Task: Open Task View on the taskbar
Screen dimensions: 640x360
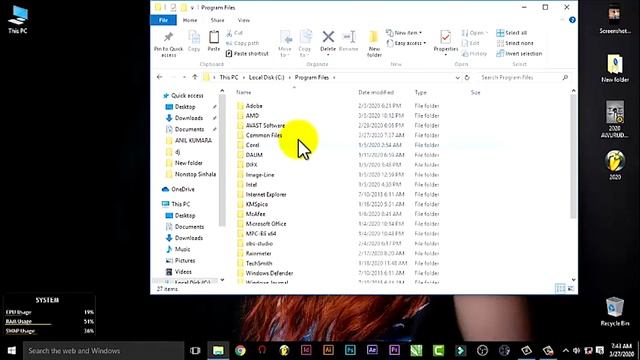Action: pos(196,351)
